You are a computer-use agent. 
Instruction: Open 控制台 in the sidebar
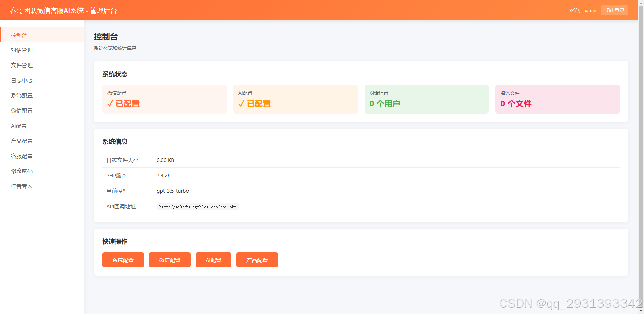point(42,35)
